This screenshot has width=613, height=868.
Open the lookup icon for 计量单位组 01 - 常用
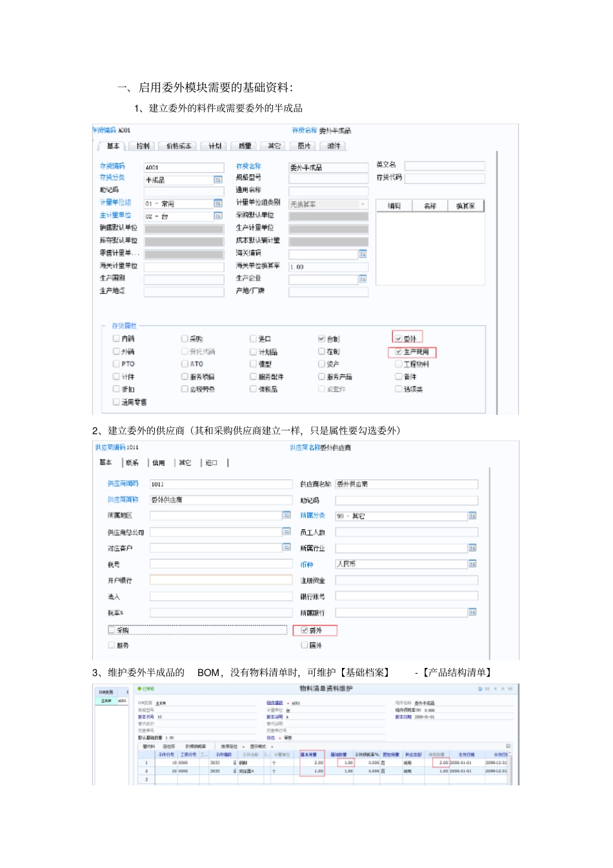tap(218, 203)
